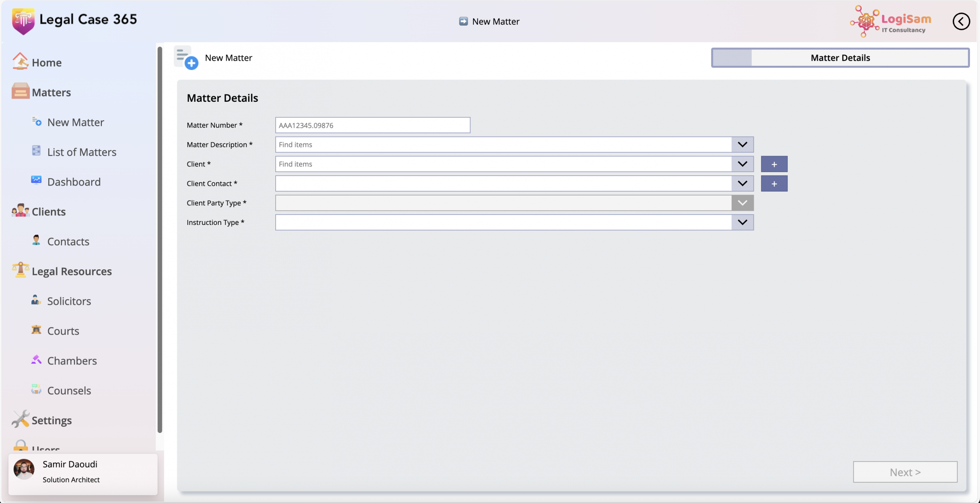
Task: Click the Matters drawer icon
Action: pyautogui.click(x=20, y=91)
